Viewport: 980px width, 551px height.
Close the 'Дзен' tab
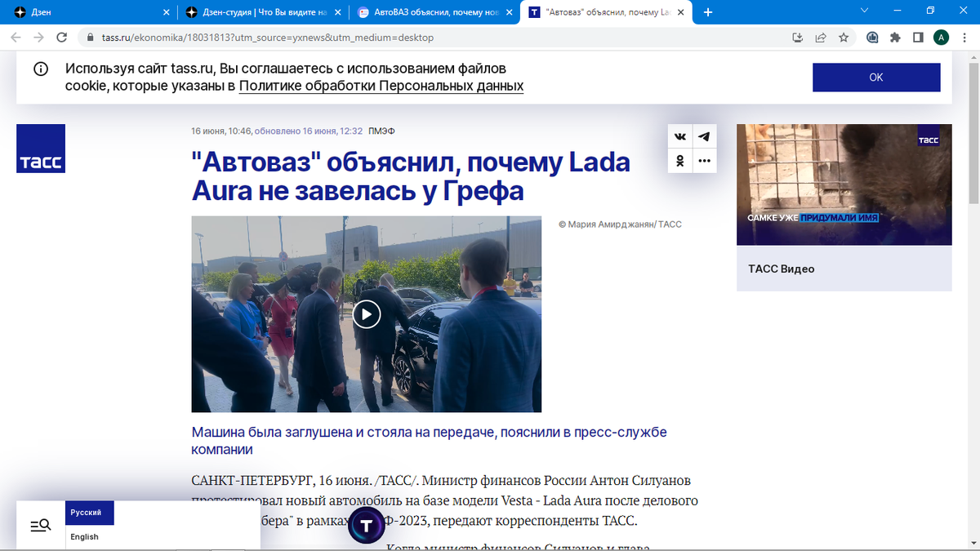tap(166, 12)
